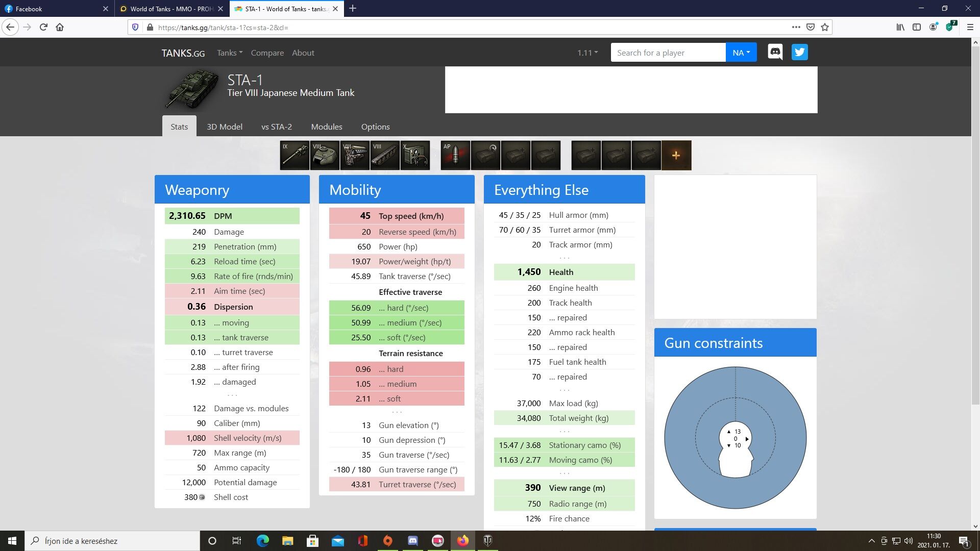Open the About page link
980x551 pixels.
[303, 53]
